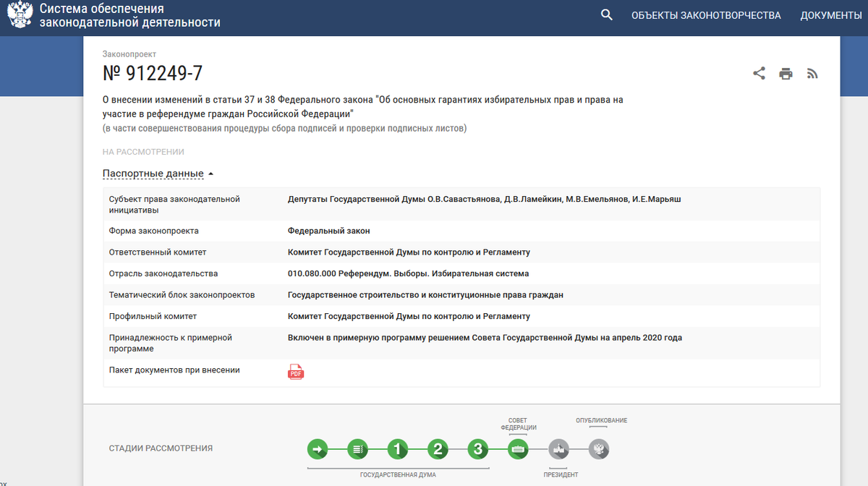Select the bill introduction arrow stage
The height and width of the screenshot is (486, 868).
(x=317, y=449)
